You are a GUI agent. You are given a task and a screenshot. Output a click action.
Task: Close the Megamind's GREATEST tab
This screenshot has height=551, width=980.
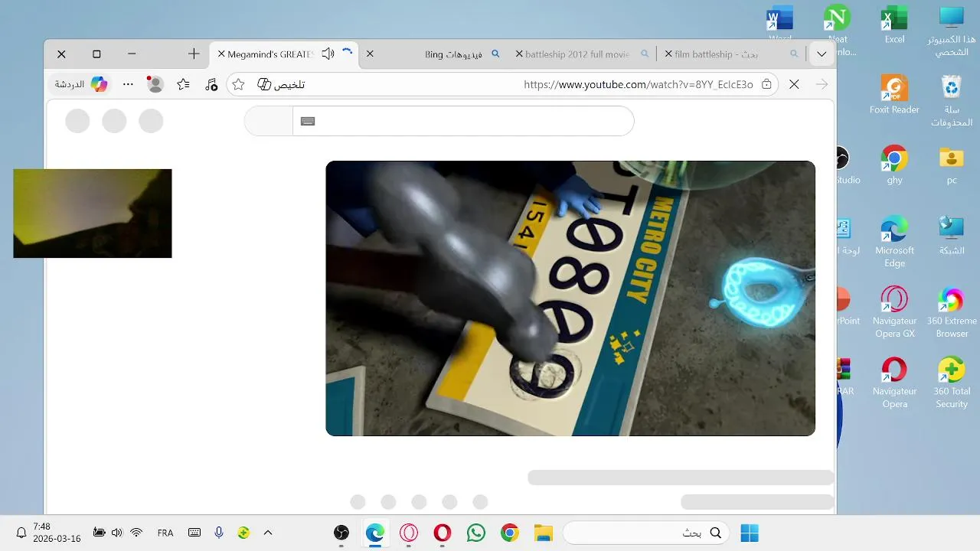221,54
